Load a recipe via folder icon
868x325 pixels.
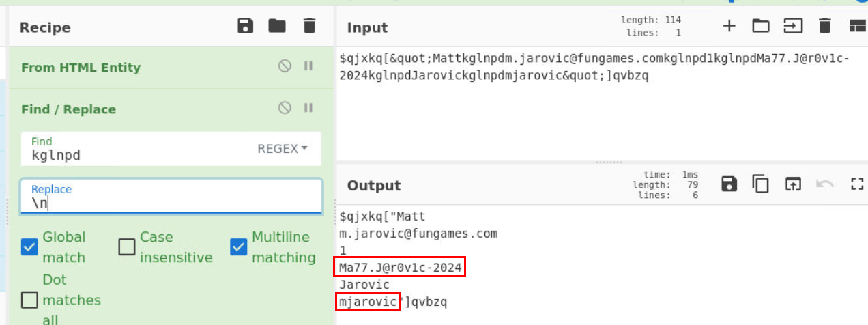pyautogui.click(x=277, y=27)
